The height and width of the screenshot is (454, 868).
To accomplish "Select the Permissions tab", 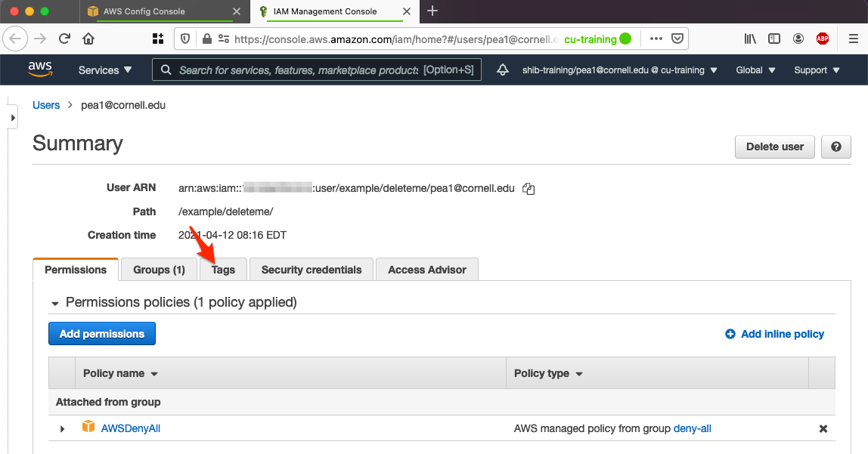I will 76,270.
